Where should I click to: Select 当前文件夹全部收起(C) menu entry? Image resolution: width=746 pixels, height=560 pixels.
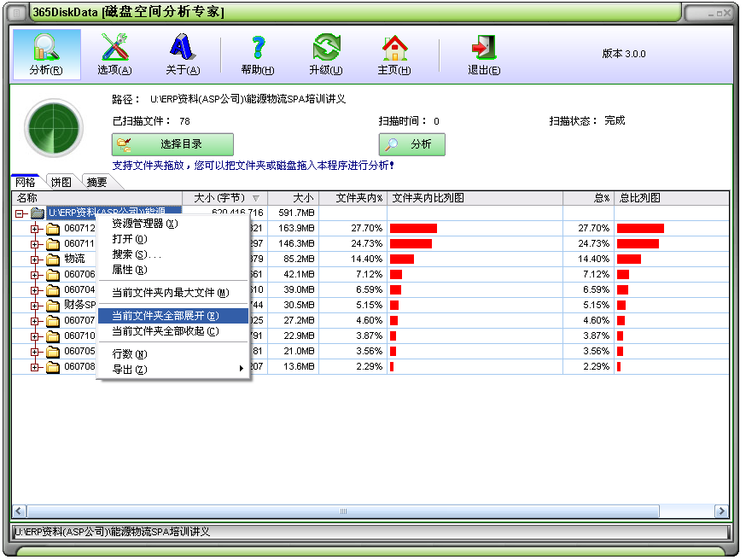173,330
